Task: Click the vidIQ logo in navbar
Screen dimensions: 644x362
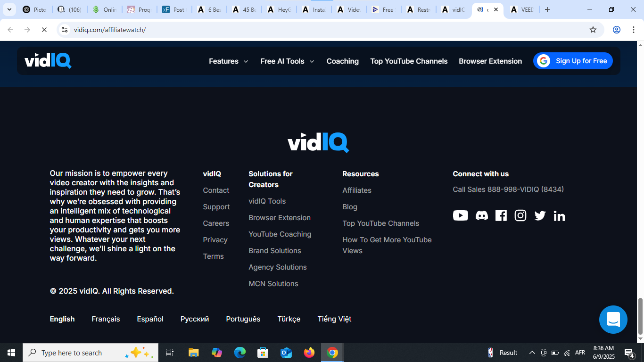Action: (48, 60)
